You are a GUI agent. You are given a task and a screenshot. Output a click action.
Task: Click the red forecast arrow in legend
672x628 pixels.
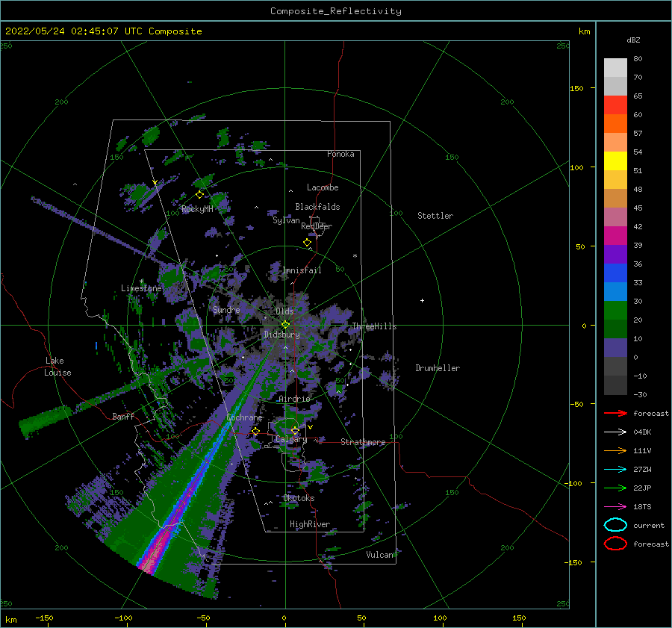[615, 413]
